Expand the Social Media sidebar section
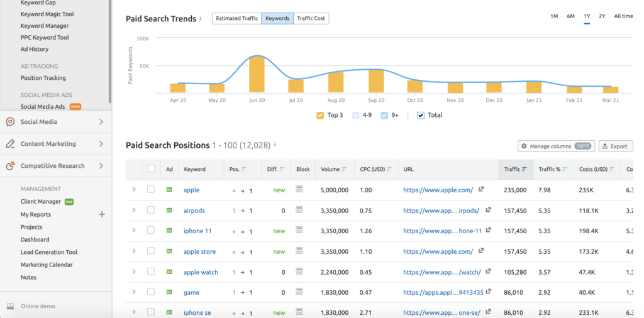Image resolution: width=644 pixels, height=318 pixels. (x=101, y=122)
